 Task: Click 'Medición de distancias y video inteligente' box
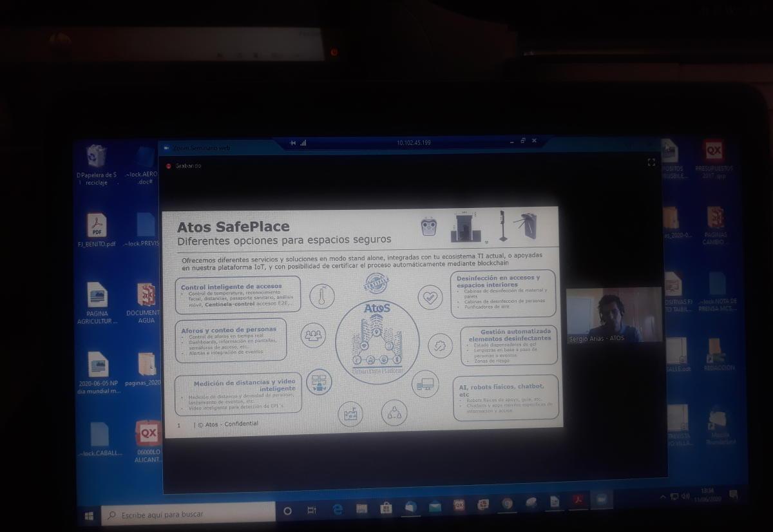[x=238, y=395]
